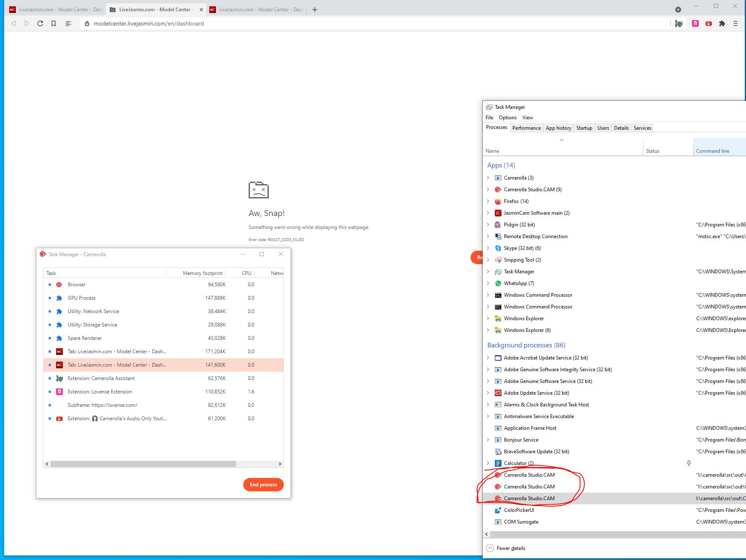Bookmark this page with the bookmark icon
Viewport: 746px width, 560px height.
(x=54, y=23)
